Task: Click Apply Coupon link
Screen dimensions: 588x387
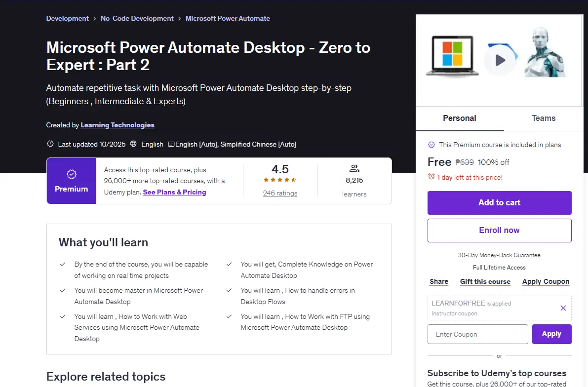Action: pos(546,282)
